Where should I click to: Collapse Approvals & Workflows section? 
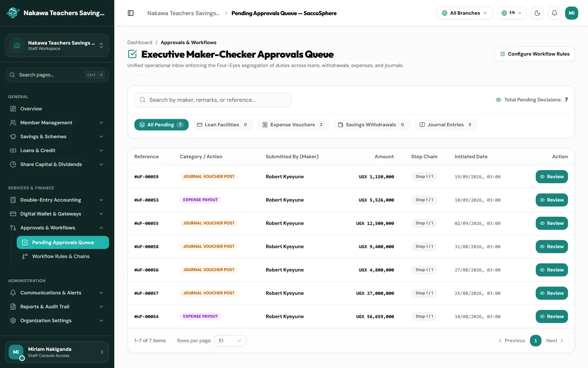(x=57, y=228)
